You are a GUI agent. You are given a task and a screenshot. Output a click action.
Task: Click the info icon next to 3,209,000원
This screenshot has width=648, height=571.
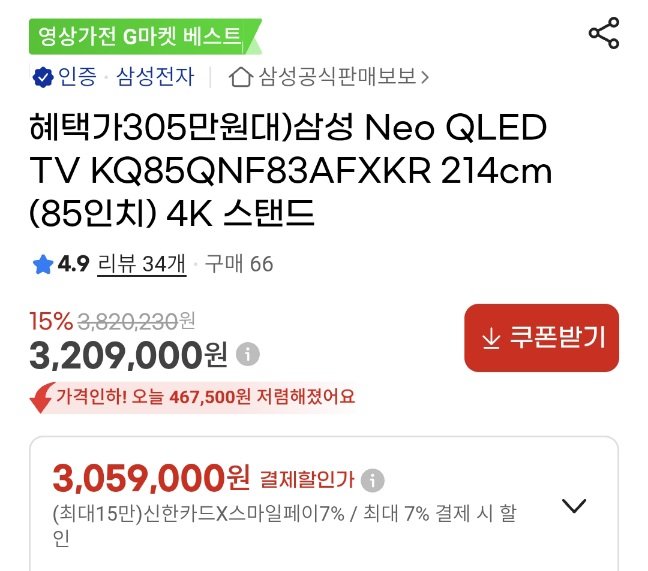pos(248,354)
